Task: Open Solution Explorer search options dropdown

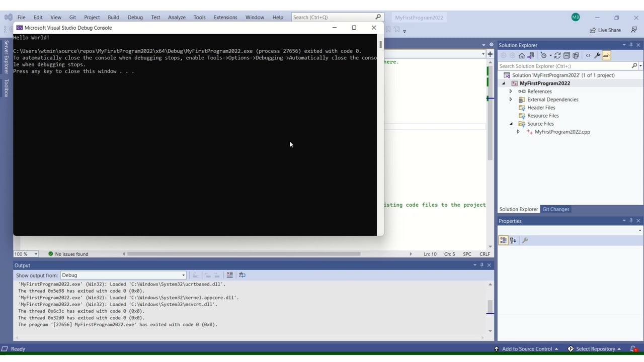Action: [640, 66]
